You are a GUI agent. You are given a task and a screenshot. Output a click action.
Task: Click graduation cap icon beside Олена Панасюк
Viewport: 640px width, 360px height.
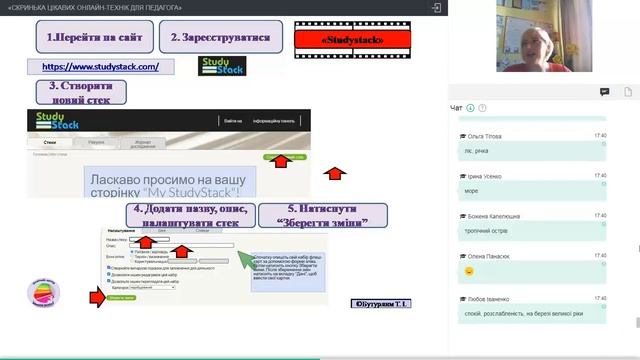click(463, 256)
